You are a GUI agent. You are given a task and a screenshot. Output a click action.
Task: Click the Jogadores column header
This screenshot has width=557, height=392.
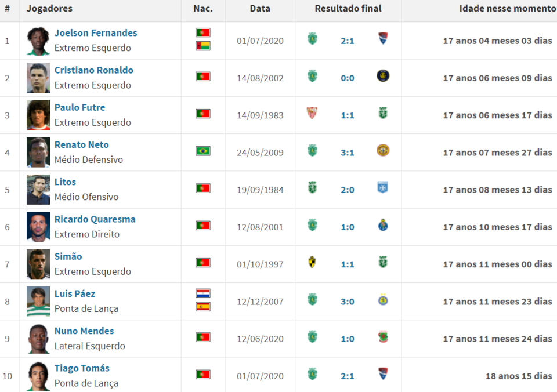pos(50,9)
